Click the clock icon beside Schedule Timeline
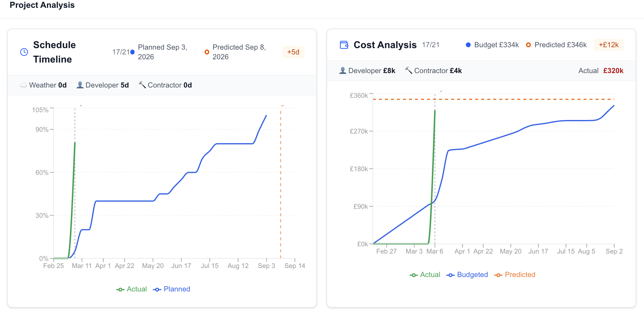This screenshot has width=644, height=314. point(24,52)
